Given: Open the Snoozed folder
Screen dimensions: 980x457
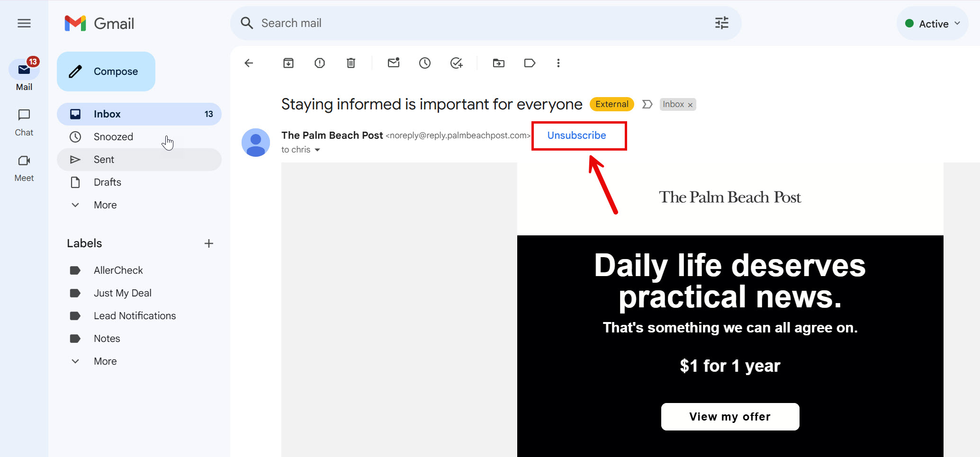Looking at the screenshot, I should click(x=139, y=137).
